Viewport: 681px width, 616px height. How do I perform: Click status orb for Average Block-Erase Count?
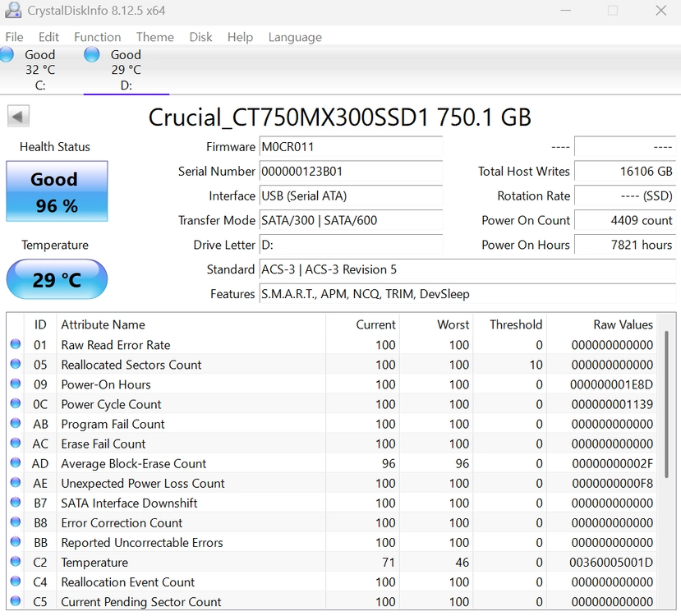(x=16, y=462)
